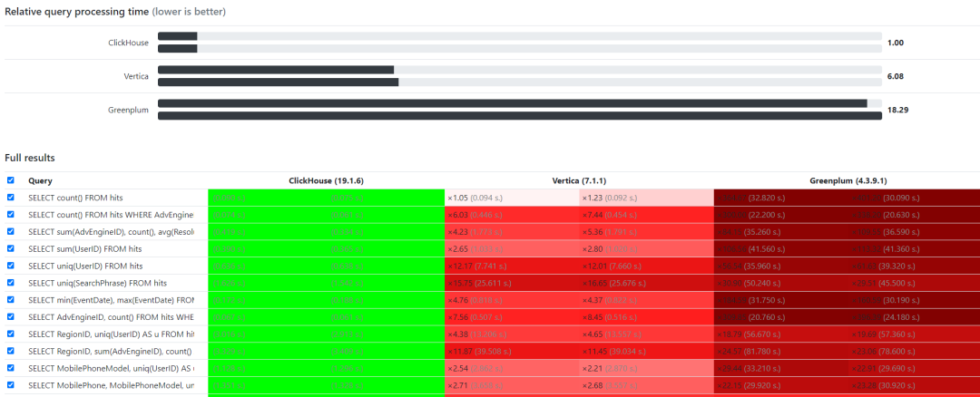Screen dimensions: 980x397
Task: Click Vertica cell showing '×2.54'
Action: click(512, 368)
